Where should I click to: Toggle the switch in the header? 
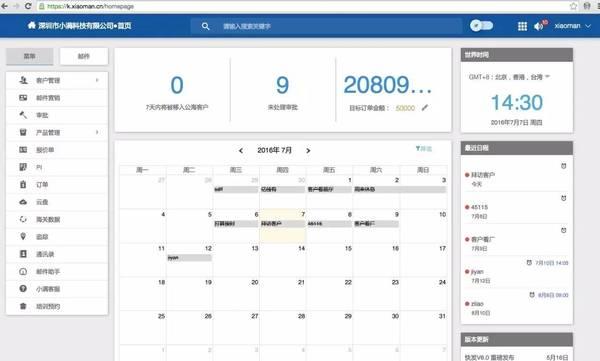point(481,26)
